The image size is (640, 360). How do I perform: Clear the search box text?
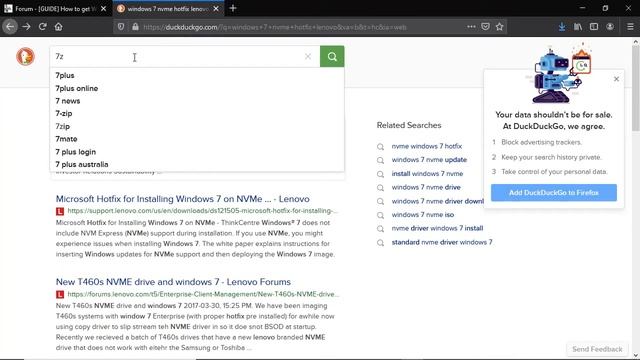(308, 56)
